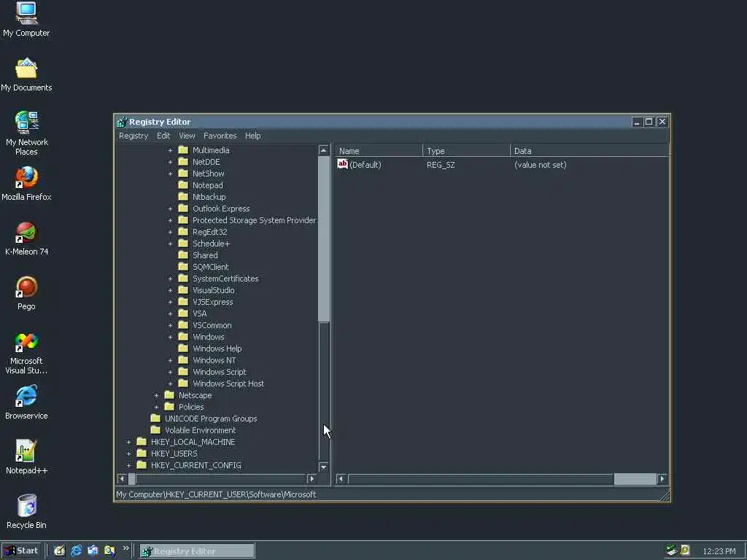This screenshot has width=747, height=560.
Task: Open My Network Places icon
Action: [x=26, y=133]
